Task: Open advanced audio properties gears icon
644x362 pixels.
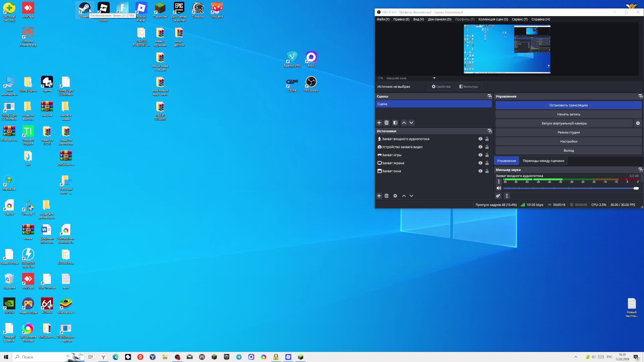Action: point(498,196)
